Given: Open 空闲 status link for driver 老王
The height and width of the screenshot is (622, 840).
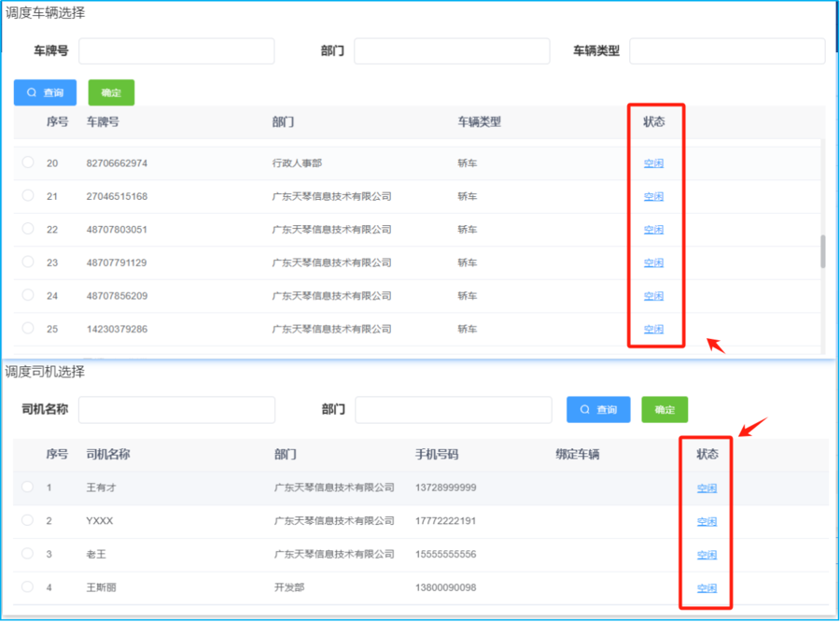Looking at the screenshot, I should pyautogui.click(x=707, y=555).
